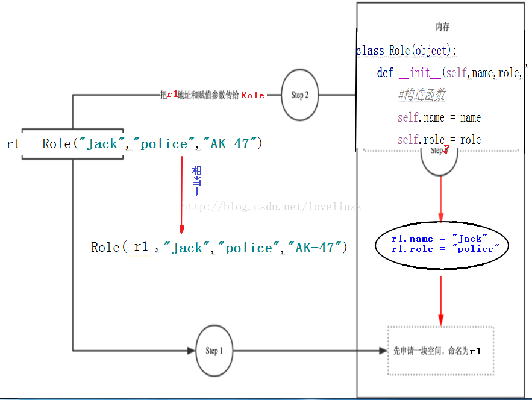Click the 'r1 = Role("Jack","police","AK-47")' statement
Screen dimensions: 532x400
pyautogui.click(x=134, y=143)
